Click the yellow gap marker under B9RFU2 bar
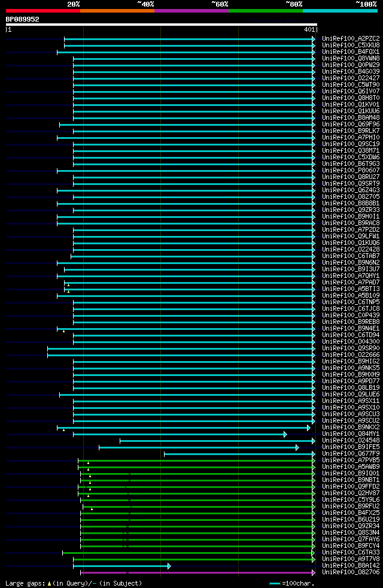The width and height of the screenshot is (383, 588). coord(92,509)
